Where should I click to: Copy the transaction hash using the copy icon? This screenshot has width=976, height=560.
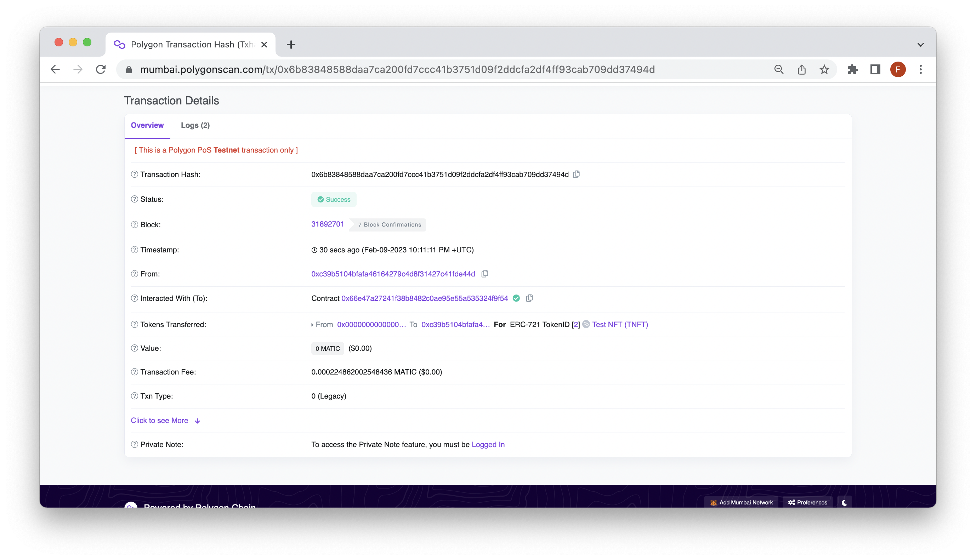(576, 174)
